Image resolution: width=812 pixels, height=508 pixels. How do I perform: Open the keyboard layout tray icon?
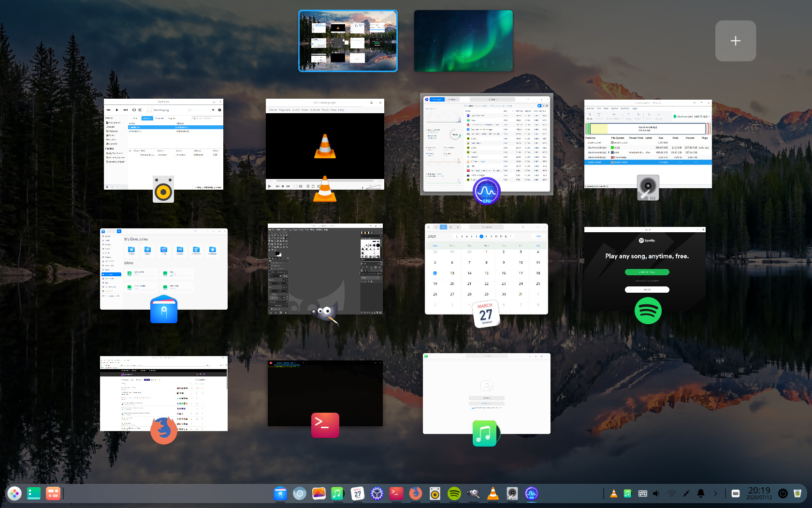[643, 493]
